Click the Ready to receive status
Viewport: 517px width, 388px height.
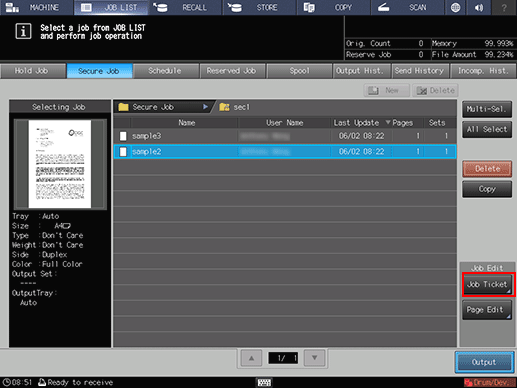tap(76, 383)
